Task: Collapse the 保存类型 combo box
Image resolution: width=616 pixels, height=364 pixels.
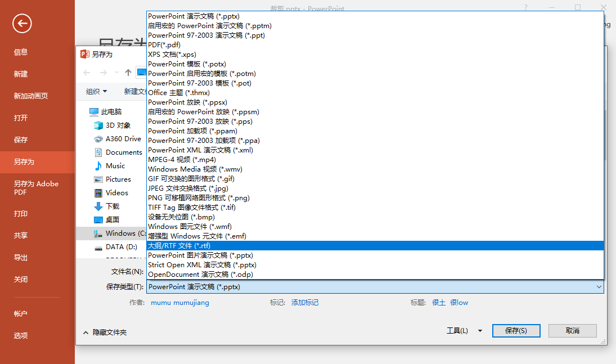Action: coord(599,287)
